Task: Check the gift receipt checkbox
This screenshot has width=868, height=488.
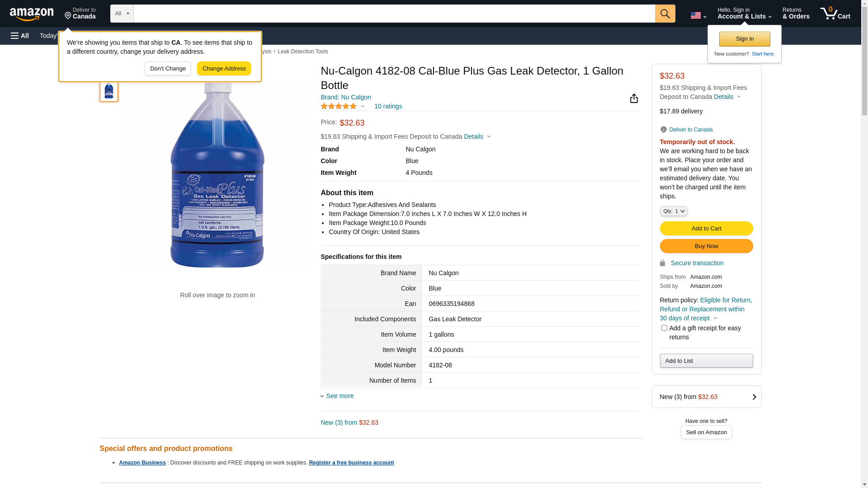Action: (664, 328)
